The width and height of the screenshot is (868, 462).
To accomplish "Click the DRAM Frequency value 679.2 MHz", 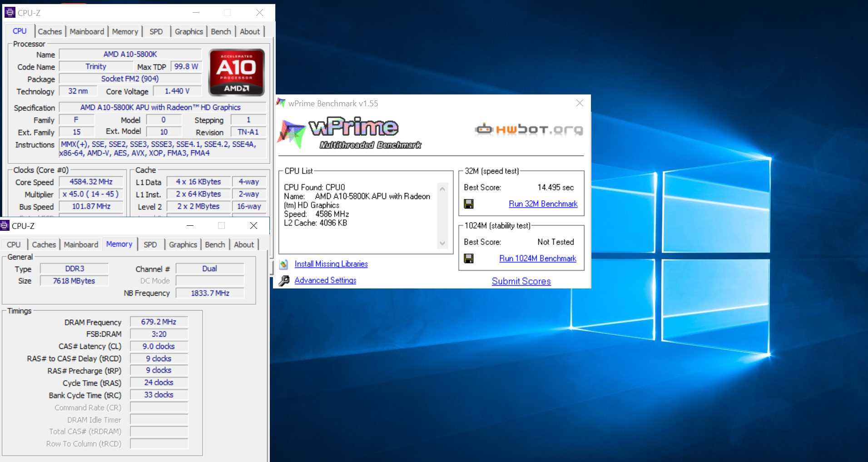I will (x=159, y=322).
